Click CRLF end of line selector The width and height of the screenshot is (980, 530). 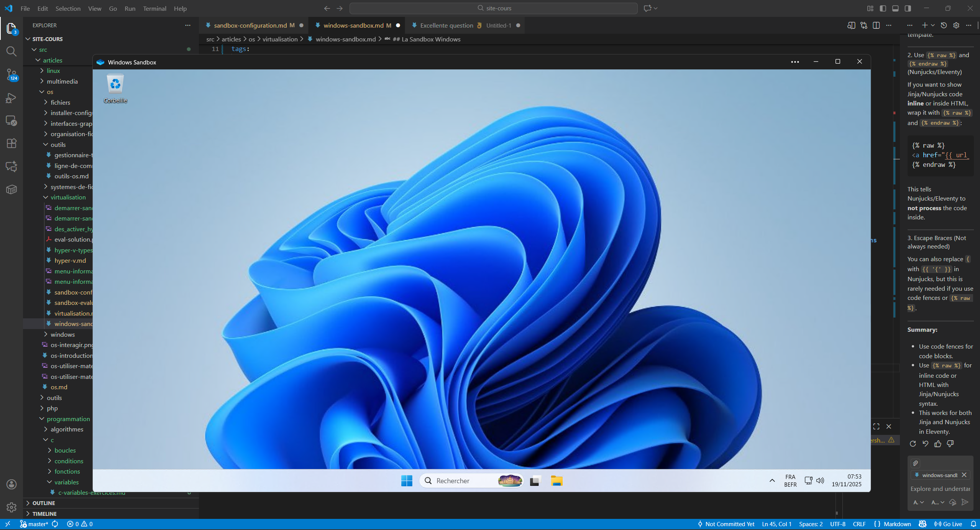pyautogui.click(x=859, y=524)
